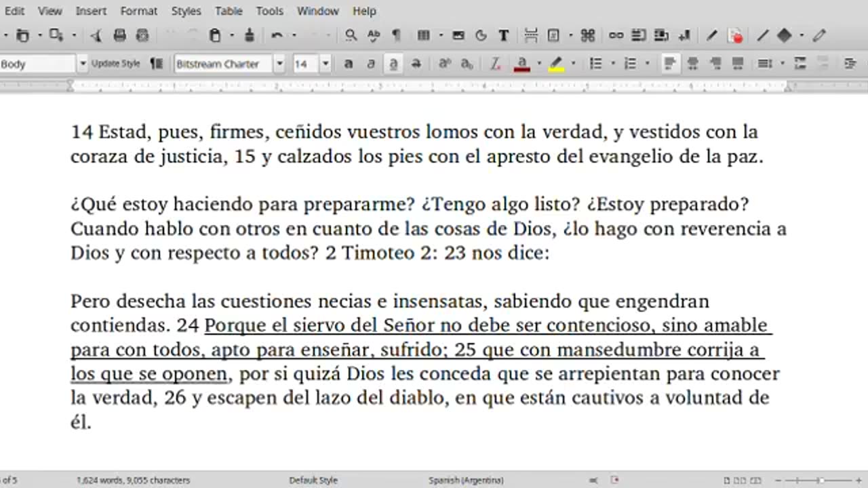Click the Insert Footnote icon

pos(639,36)
